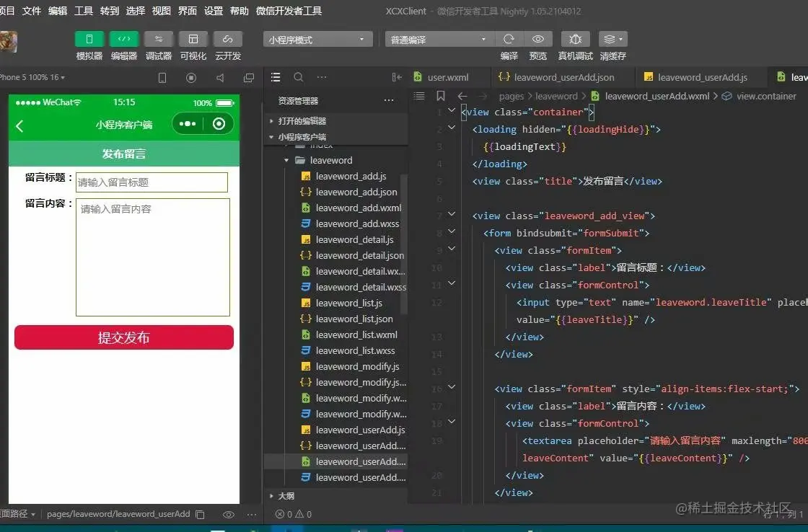808x532 pixels.
Task: Click the mini program close circle button
Action: coord(219,123)
